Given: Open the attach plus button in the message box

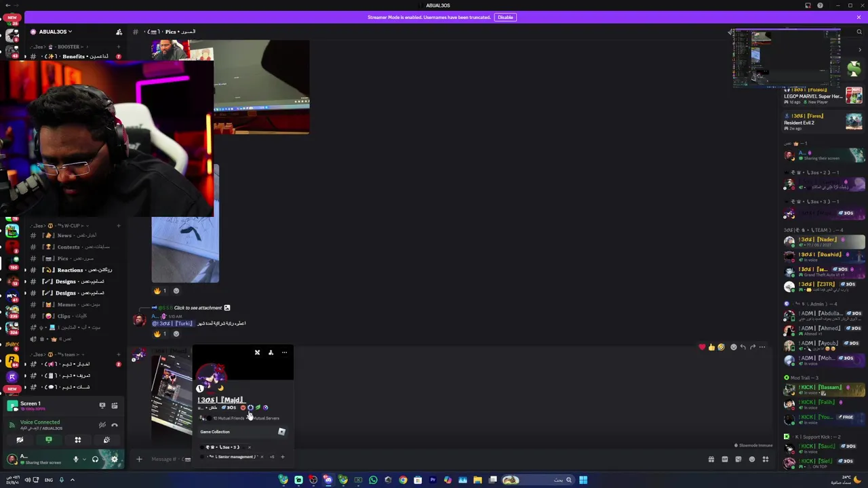Looking at the screenshot, I should pos(139,460).
